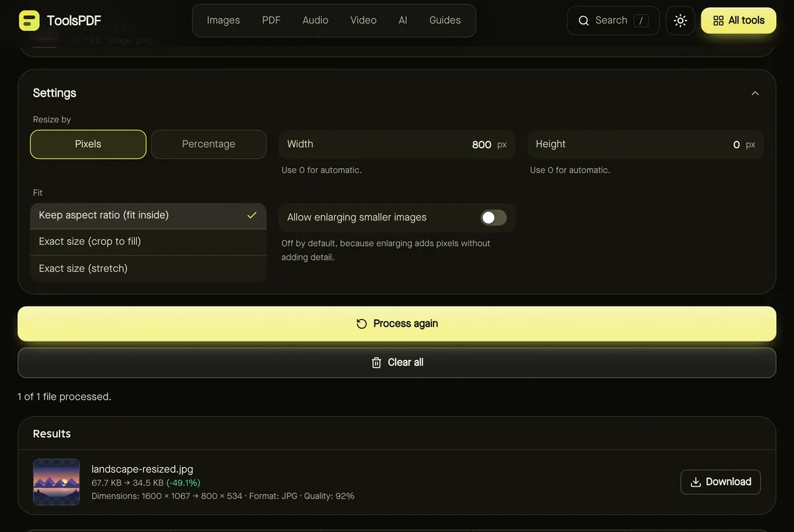Toggle the light/dark theme sun icon
The width and height of the screenshot is (794, 532).
point(680,21)
